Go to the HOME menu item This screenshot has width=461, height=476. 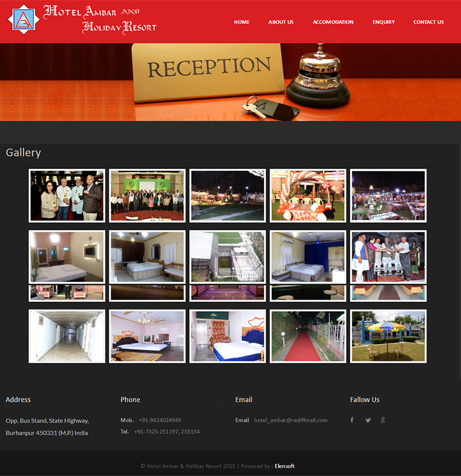coord(241,22)
